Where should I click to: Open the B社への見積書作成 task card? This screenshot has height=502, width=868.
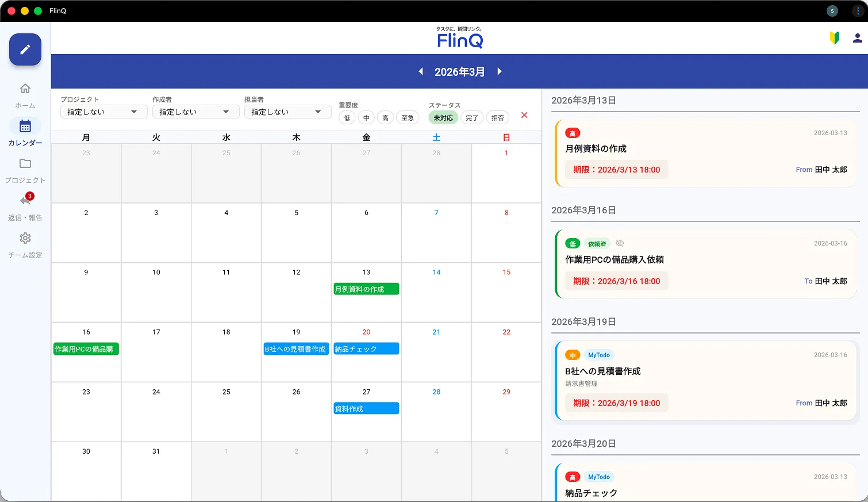click(705, 381)
